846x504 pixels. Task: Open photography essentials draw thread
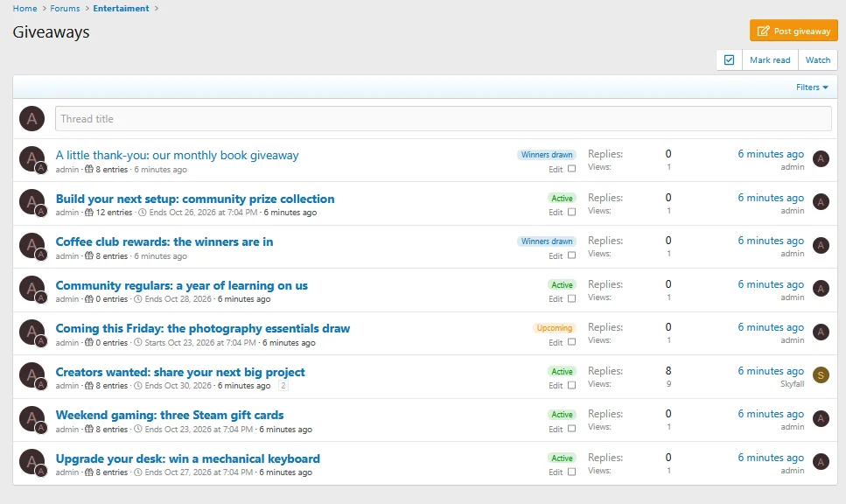[x=202, y=329]
